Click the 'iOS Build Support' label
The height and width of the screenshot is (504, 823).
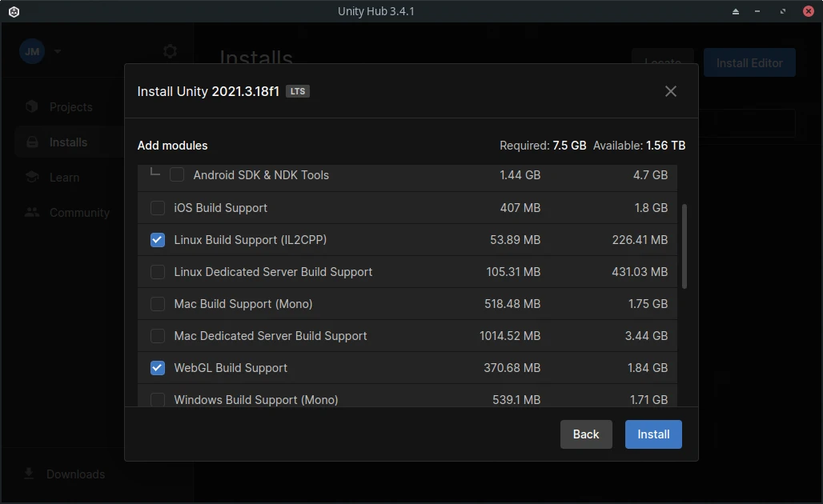pyautogui.click(x=220, y=208)
